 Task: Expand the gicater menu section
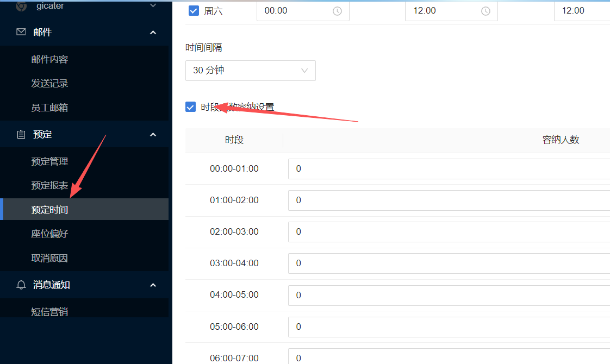[x=153, y=5]
